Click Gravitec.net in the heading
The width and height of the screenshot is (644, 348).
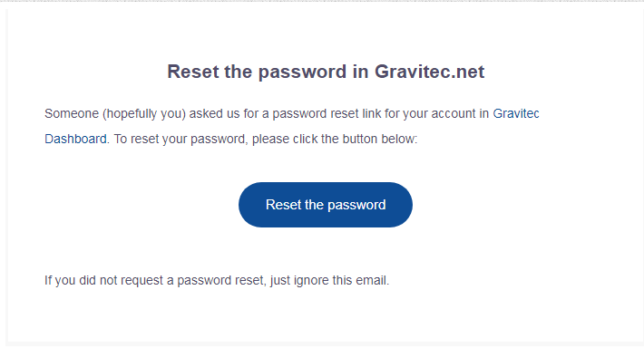click(430, 72)
